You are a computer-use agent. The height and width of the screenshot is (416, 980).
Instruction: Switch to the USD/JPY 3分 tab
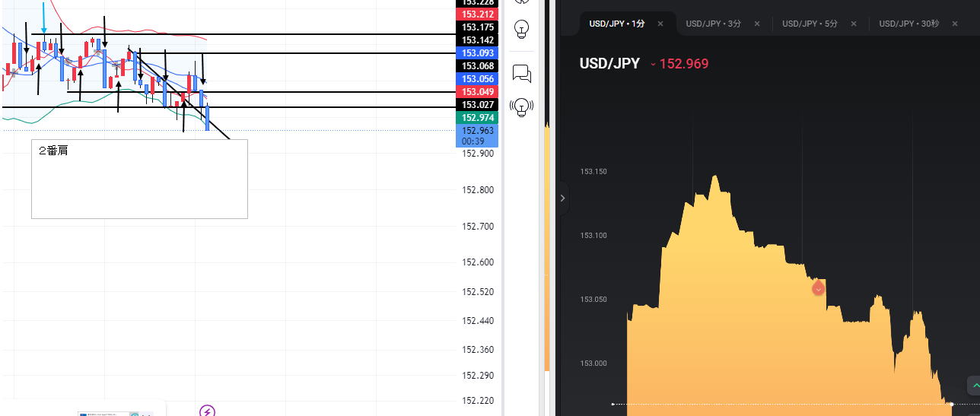[713, 24]
